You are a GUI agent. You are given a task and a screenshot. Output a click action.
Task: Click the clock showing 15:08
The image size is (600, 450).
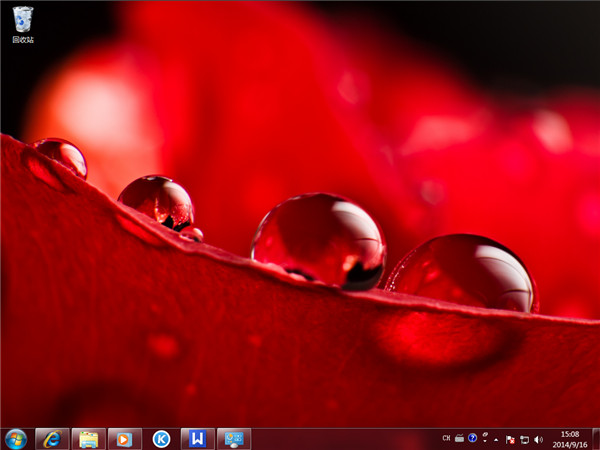570,439
